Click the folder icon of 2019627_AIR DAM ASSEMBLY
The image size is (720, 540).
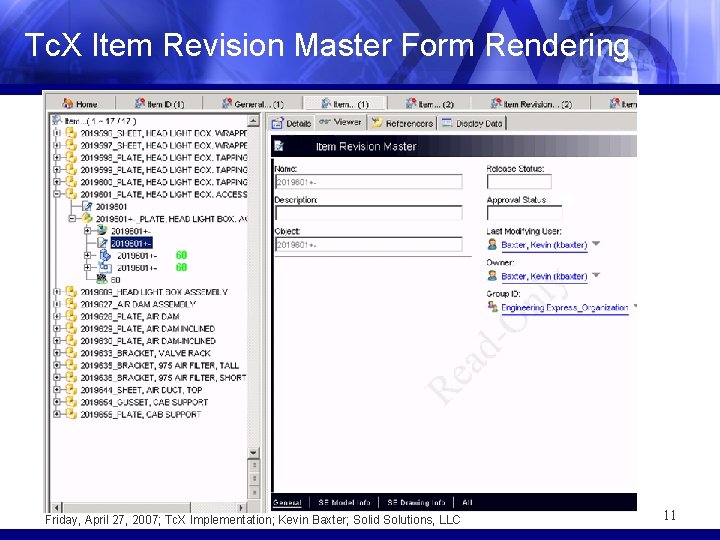click(71, 304)
